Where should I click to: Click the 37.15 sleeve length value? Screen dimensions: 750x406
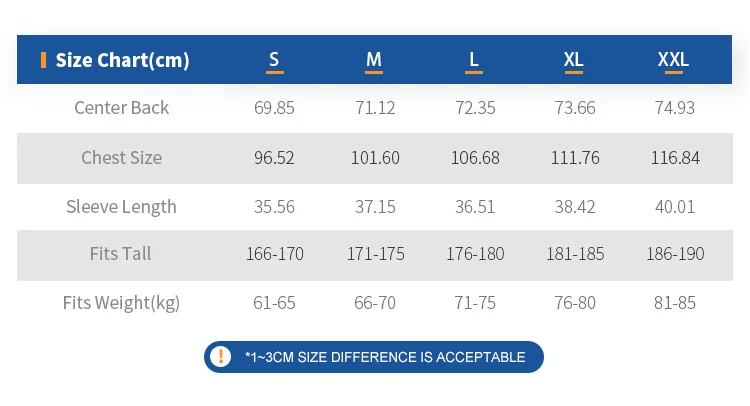tap(375, 207)
